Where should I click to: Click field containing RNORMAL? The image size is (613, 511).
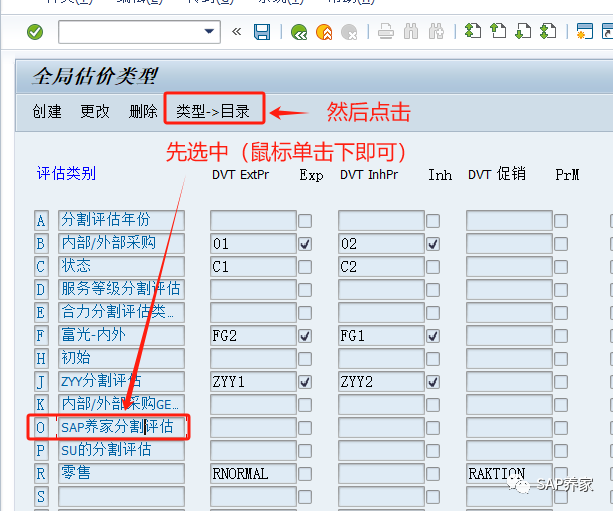pos(253,473)
